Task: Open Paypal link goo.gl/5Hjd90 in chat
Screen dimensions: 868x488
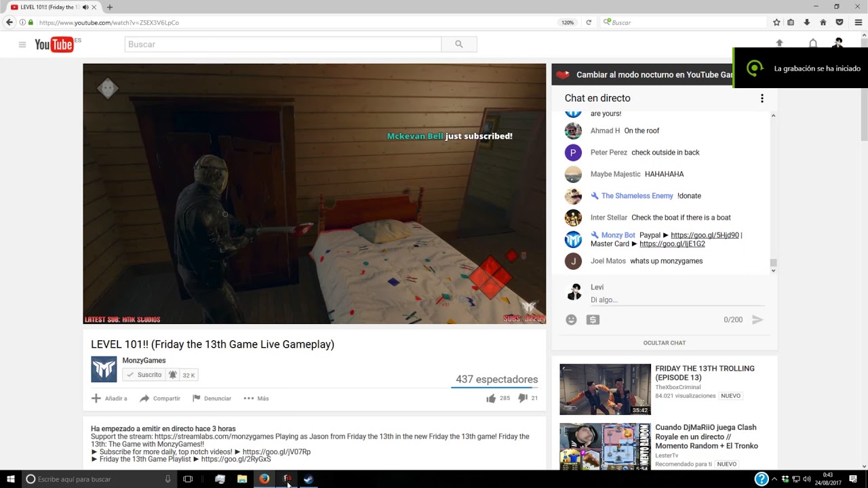Action: [x=705, y=235]
